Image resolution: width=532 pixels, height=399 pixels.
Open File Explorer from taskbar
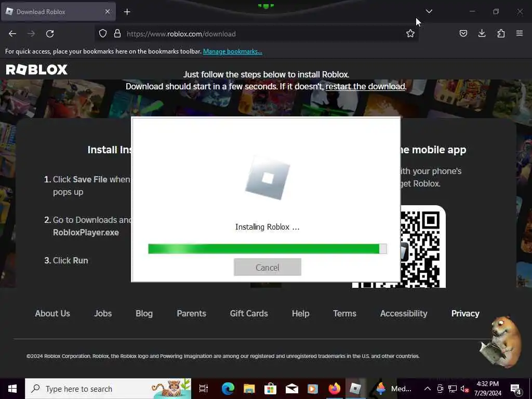point(249,389)
